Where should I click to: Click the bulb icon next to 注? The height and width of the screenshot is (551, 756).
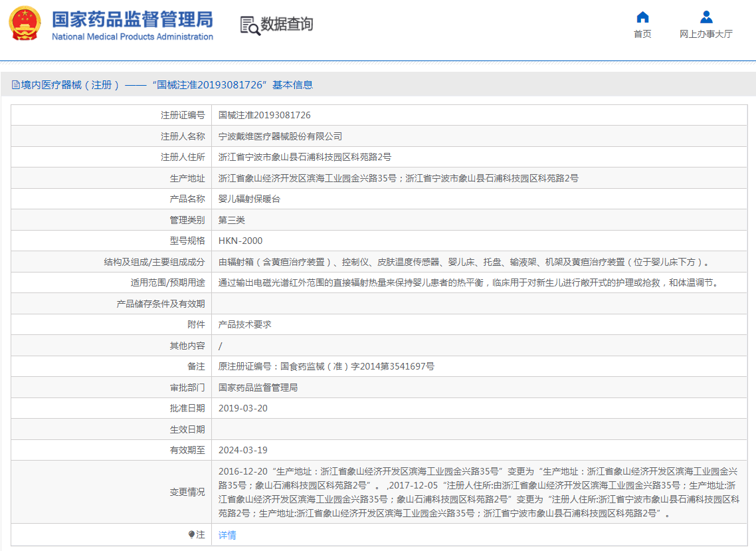[x=191, y=534]
